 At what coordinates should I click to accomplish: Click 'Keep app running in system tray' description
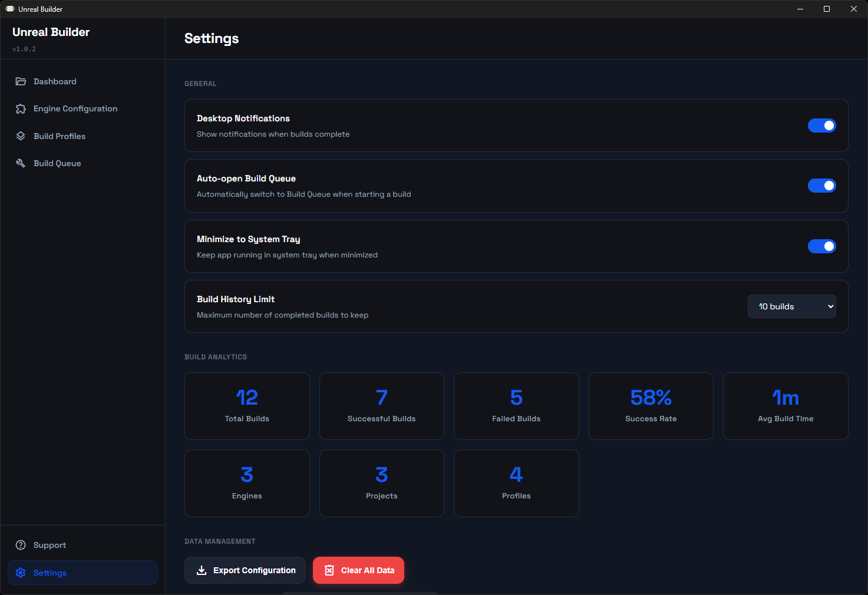(x=288, y=255)
